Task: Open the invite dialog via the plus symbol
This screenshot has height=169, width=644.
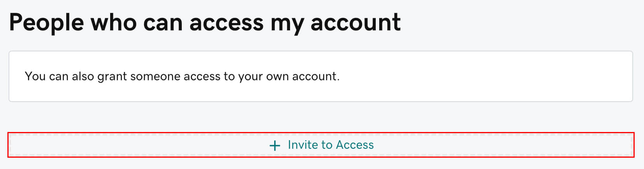Action: 274,146
